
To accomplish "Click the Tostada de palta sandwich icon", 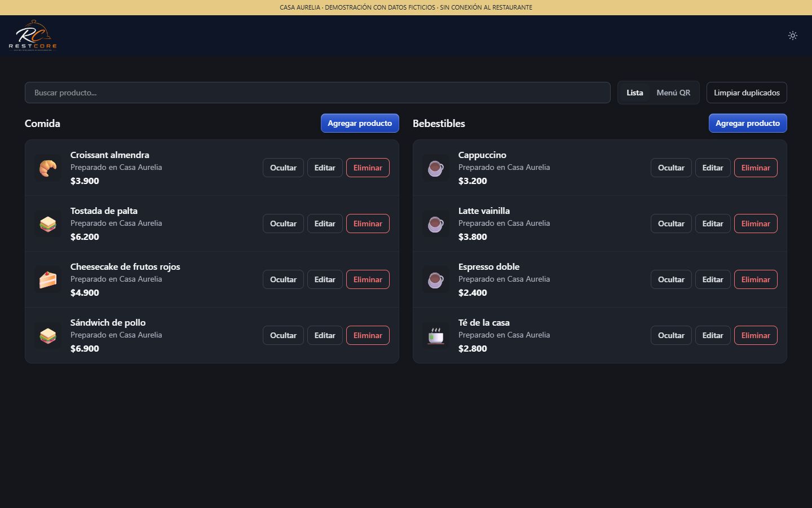I will click(48, 224).
